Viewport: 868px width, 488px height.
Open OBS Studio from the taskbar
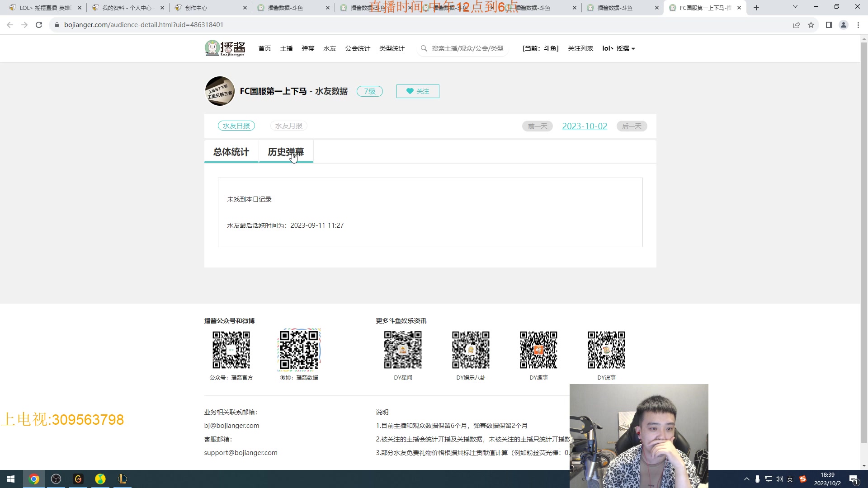56,479
